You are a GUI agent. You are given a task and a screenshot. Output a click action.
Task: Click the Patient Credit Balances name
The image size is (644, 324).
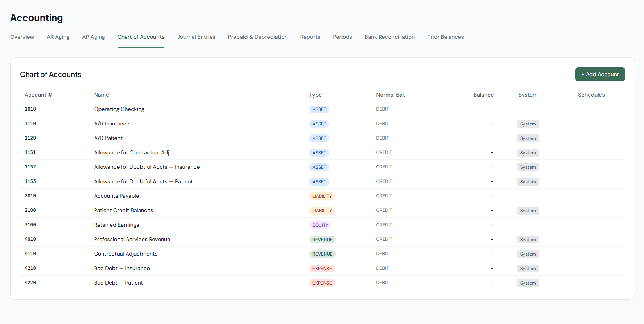[x=123, y=210]
